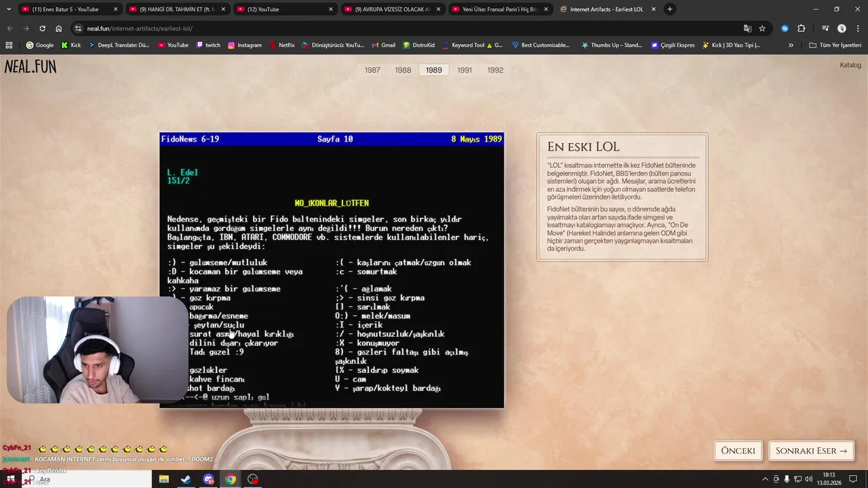View site information icon in address bar
This screenshot has width=868, height=488.
78,28
